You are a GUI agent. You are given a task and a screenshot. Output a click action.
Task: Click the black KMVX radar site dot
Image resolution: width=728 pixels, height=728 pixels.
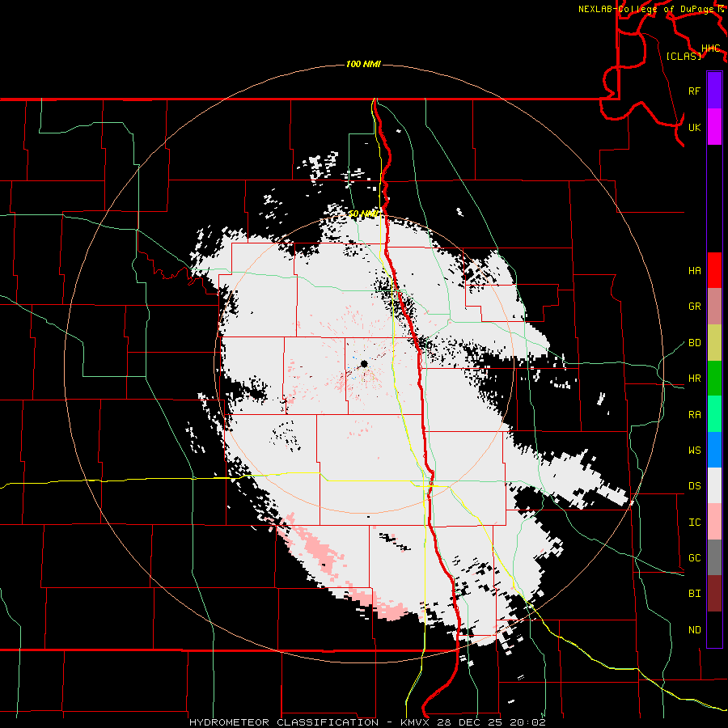click(x=364, y=363)
